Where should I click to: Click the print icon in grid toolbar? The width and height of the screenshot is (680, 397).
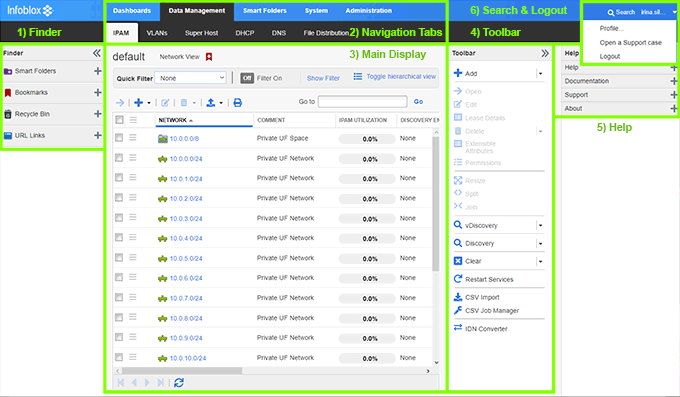coord(237,103)
